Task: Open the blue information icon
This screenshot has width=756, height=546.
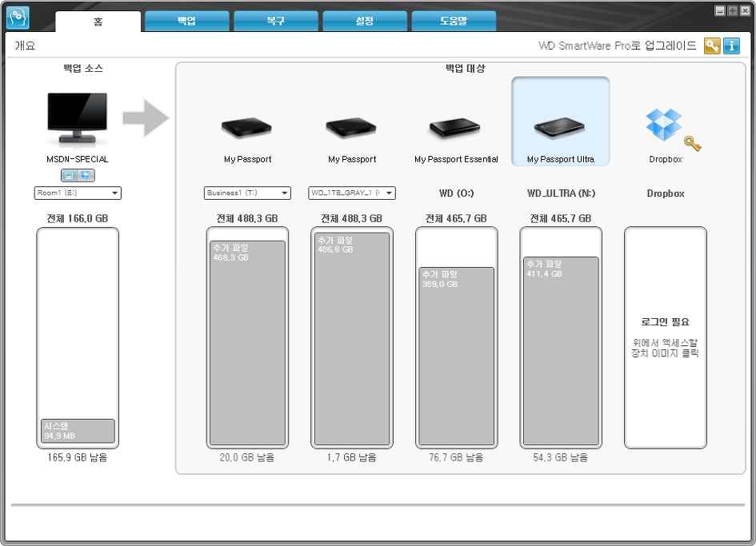Action: 731,46
